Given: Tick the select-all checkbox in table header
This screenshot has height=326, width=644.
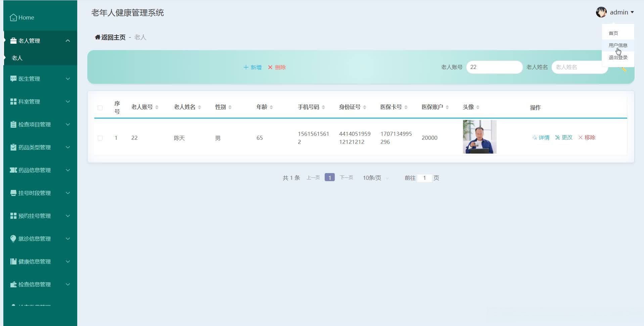Looking at the screenshot, I should [x=100, y=108].
